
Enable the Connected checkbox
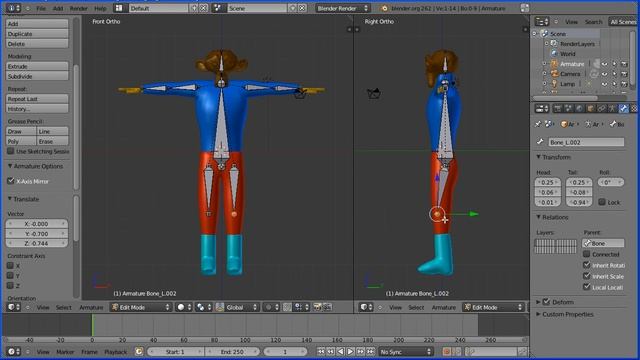click(587, 254)
